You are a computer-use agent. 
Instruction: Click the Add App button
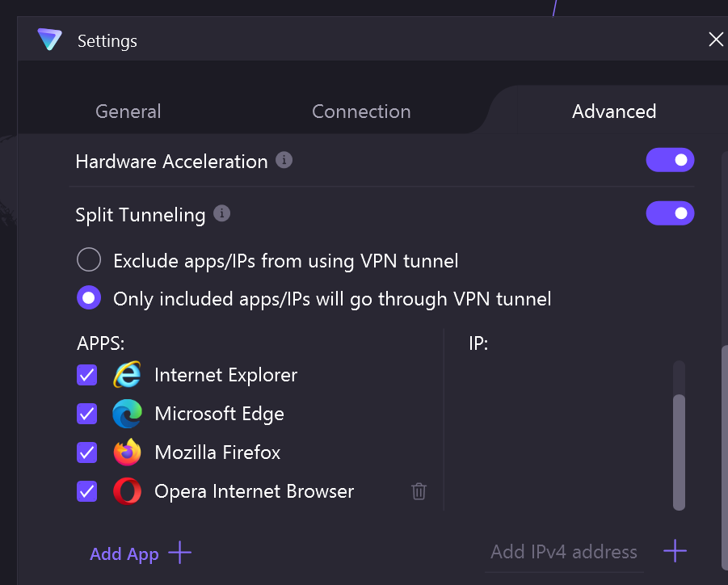pos(141,553)
